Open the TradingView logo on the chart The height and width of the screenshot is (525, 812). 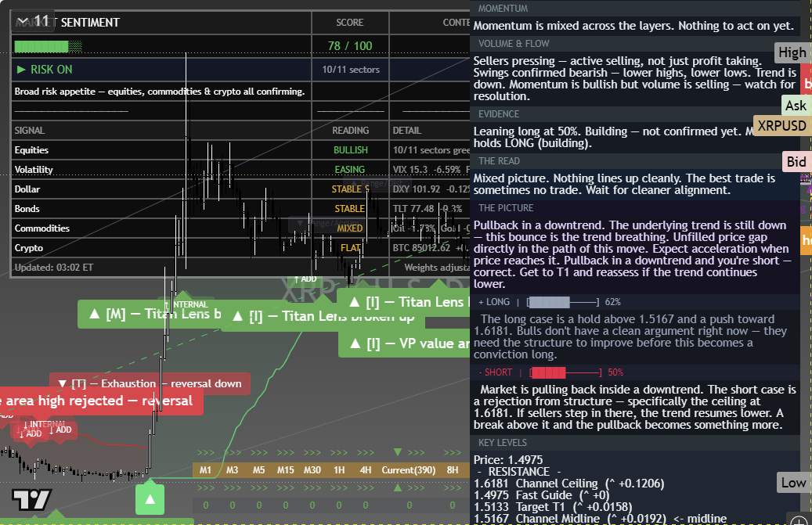tap(31, 500)
